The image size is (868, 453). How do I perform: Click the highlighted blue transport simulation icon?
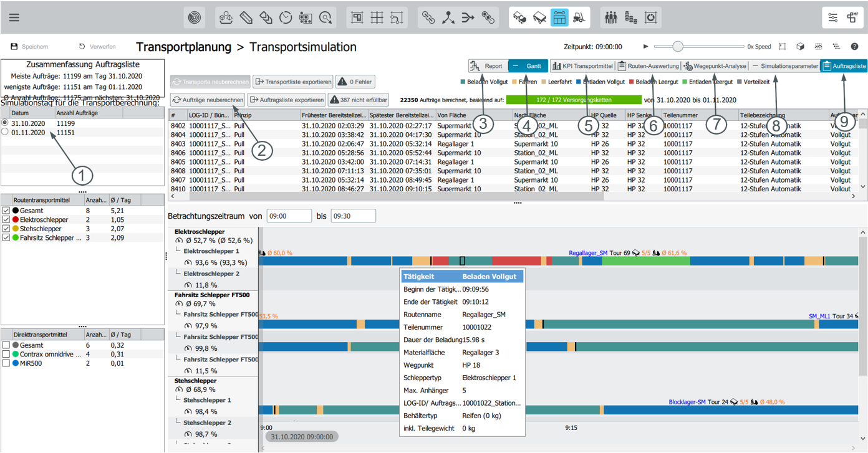(x=559, y=17)
